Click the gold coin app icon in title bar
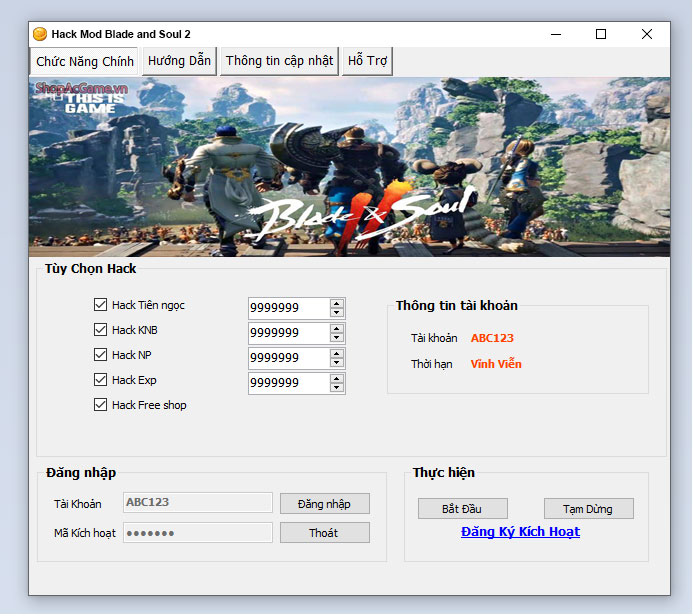The image size is (693, 616). pos(40,34)
